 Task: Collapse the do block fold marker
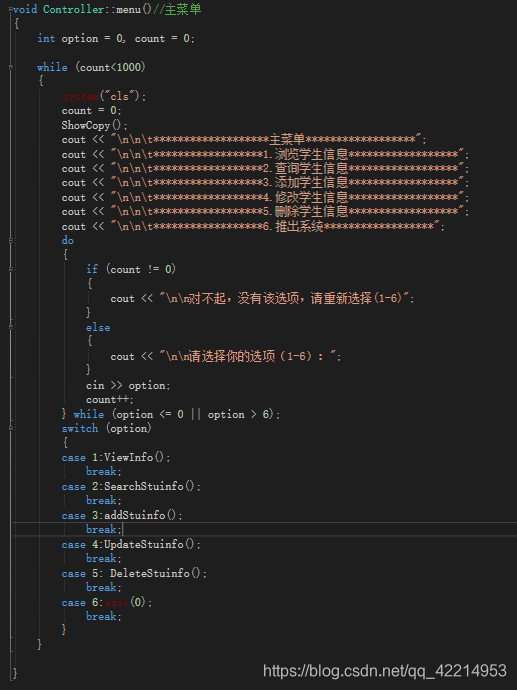11,241
